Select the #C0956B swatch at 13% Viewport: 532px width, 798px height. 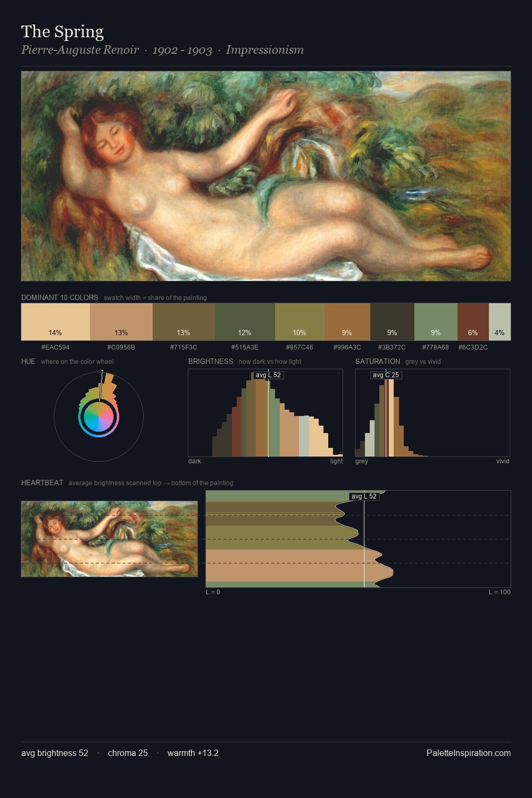(x=121, y=322)
